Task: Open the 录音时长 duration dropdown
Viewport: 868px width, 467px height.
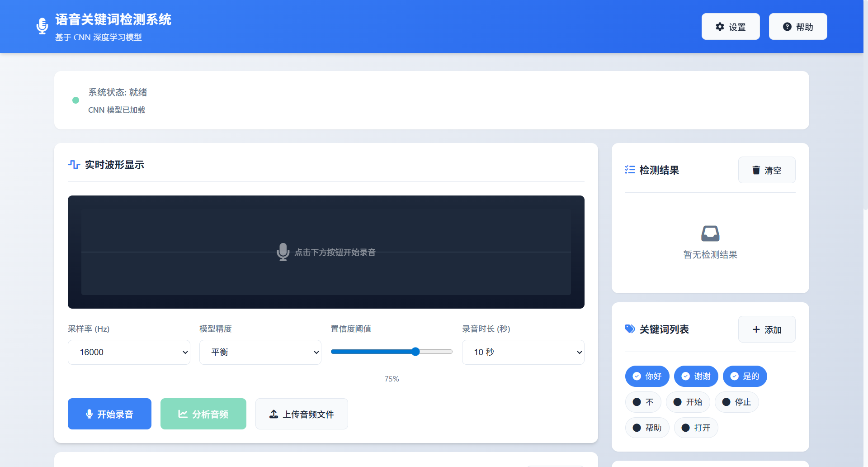Action: tap(523, 352)
